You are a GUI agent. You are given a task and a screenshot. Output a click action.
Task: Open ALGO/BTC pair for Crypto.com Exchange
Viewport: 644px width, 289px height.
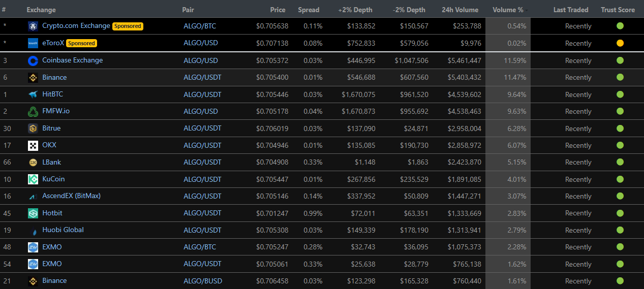(200, 26)
